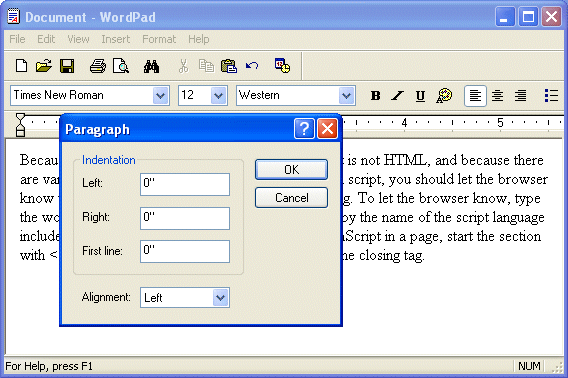
Task: Click Cancel in Paragraph dialog
Action: (291, 198)
